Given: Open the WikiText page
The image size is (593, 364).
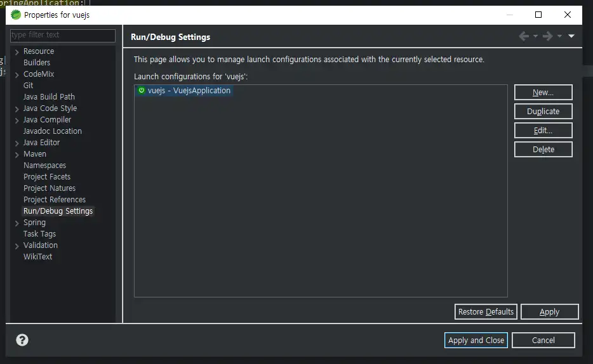Looking at the screenshot, I should 38,256.
